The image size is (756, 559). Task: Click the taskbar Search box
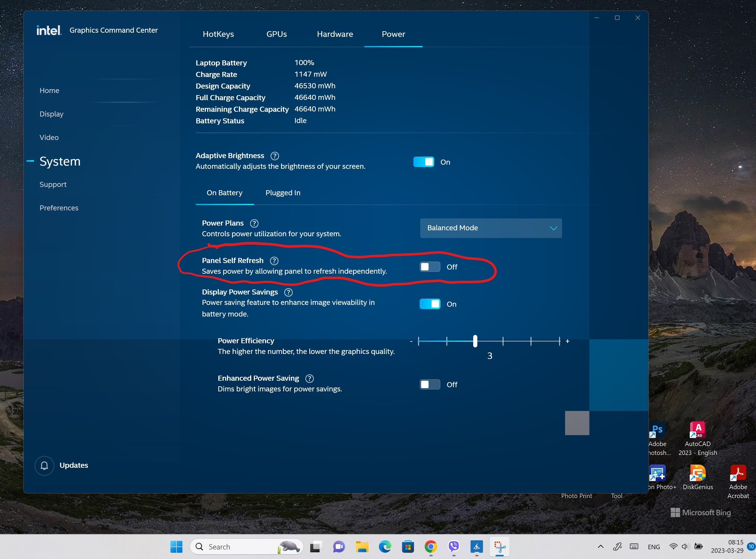(247, 547)
